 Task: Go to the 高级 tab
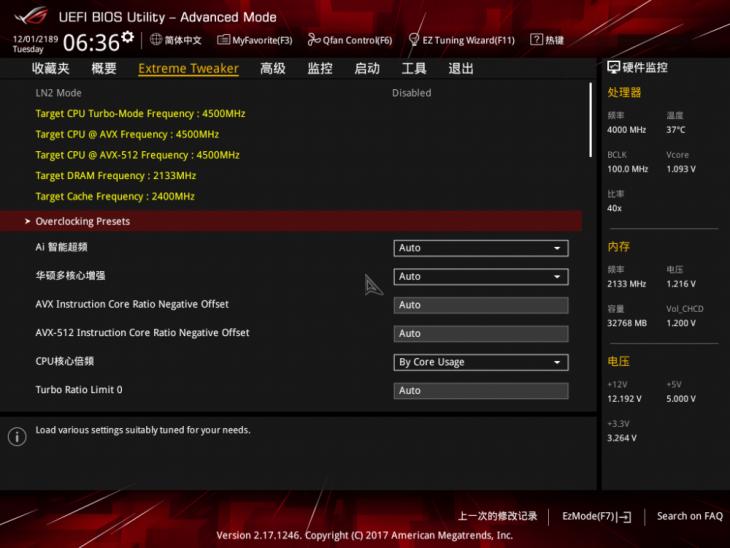[x=273, y=68]
